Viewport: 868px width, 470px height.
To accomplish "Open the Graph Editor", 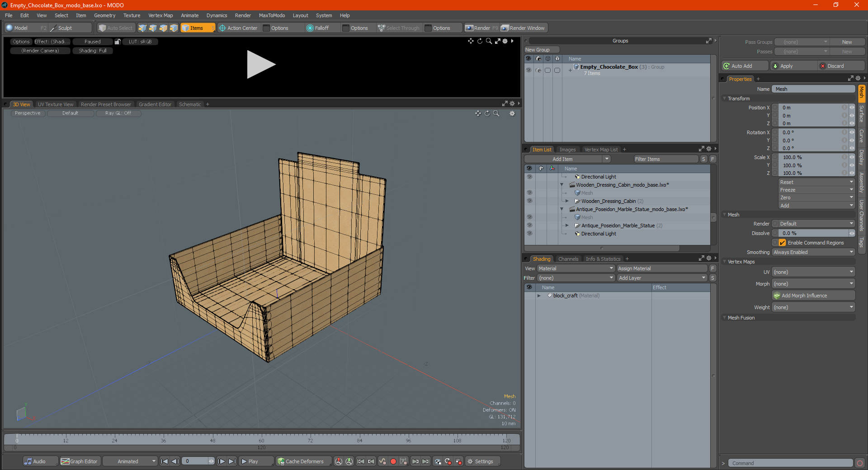I will (79, 461).
